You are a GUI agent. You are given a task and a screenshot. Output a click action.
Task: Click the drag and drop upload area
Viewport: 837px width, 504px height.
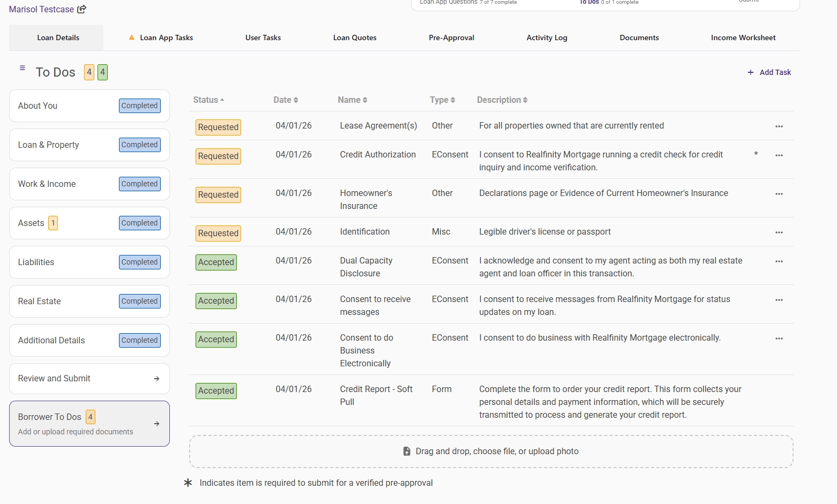491,452
